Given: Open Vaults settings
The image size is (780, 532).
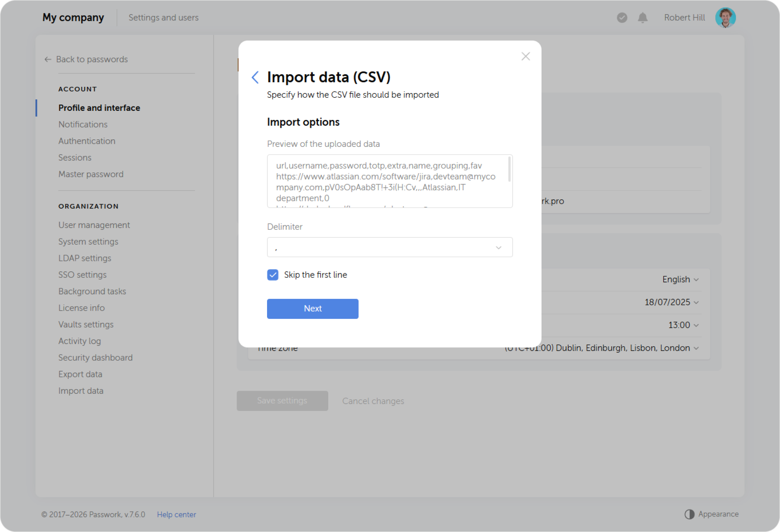Looking at the screenshot, I should point(86,324).
